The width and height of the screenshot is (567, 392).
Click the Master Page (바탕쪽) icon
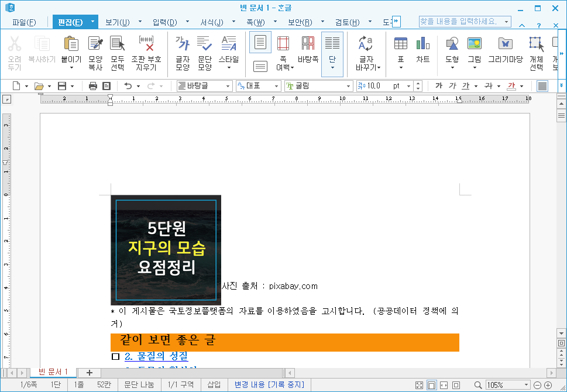[308, 50]
